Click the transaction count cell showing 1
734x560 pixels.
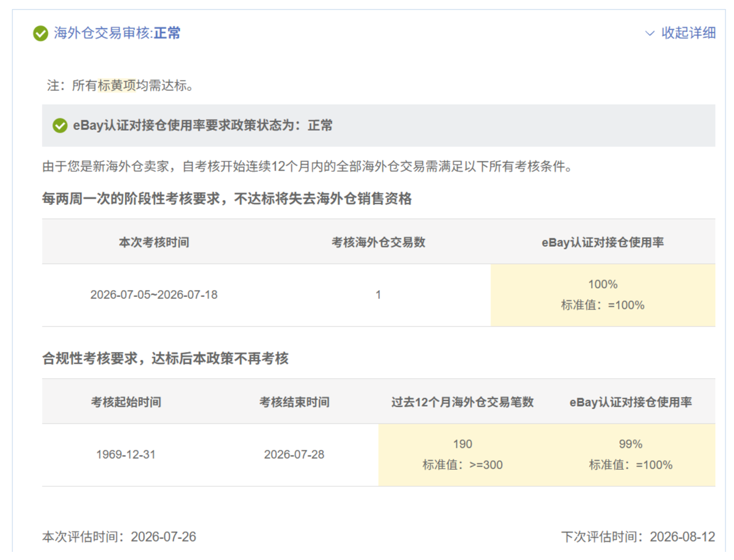tap(378, 295)
